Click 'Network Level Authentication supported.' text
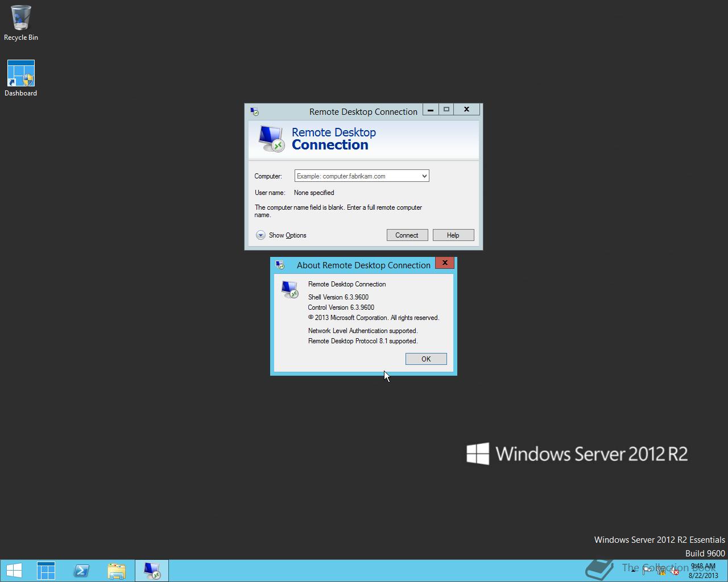The image size is (728, 582). tap(363, 331)
